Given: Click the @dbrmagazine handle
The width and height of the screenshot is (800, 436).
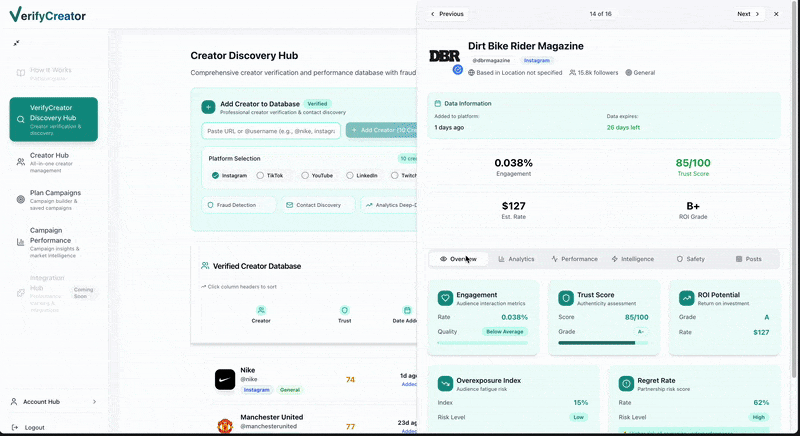Looking at the screenshot, I should click(x=491, y=60).
